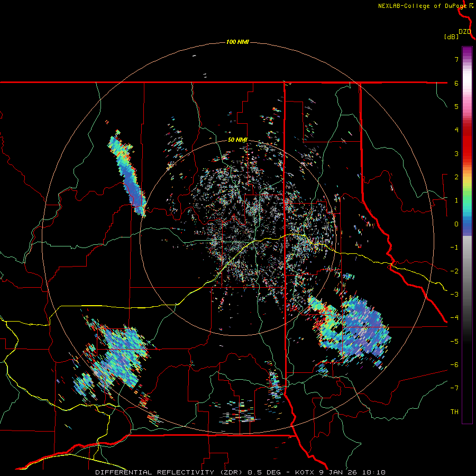Click the 3 value on color scale
Image resolution: width=476 pixels, height=476 pixels.
[456, 153]
